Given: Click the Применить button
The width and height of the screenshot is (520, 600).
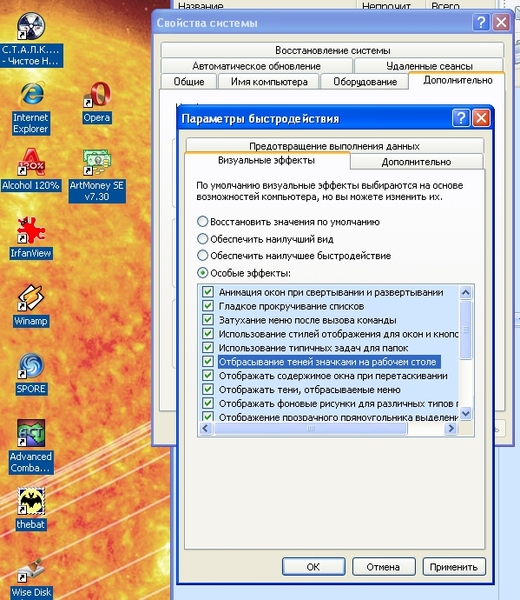Looking at the screenshot, I should point(454,567).
